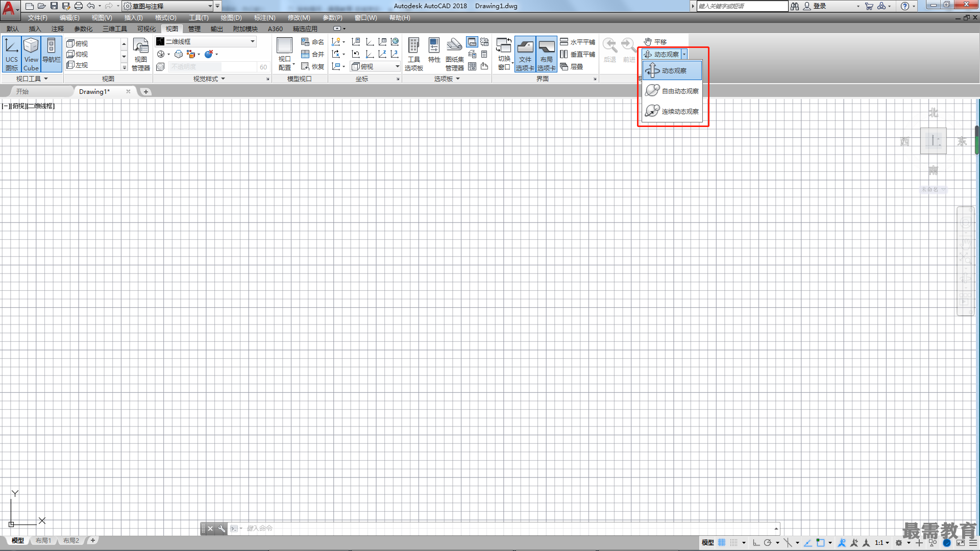Open the 工具选项板 tool palettes

click(414, 54)
